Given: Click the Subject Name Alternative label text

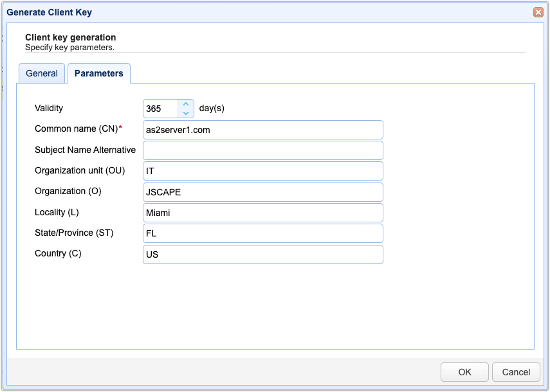Looking at the screenshot, I should (85, 150).
